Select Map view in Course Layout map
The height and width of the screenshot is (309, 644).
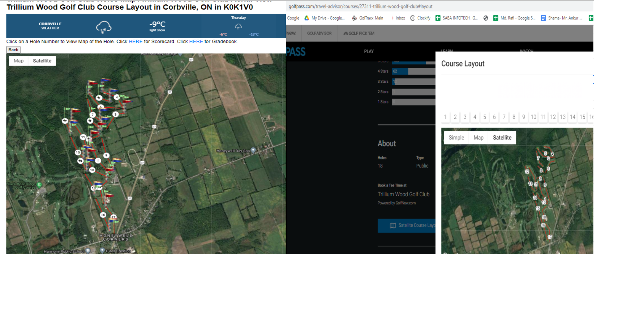[x=478, y=138]
